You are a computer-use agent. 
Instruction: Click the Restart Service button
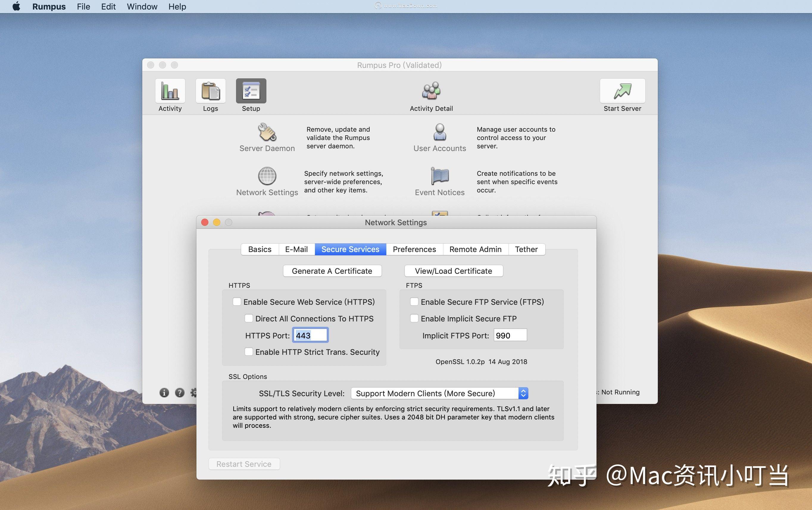tap(244, 464)
